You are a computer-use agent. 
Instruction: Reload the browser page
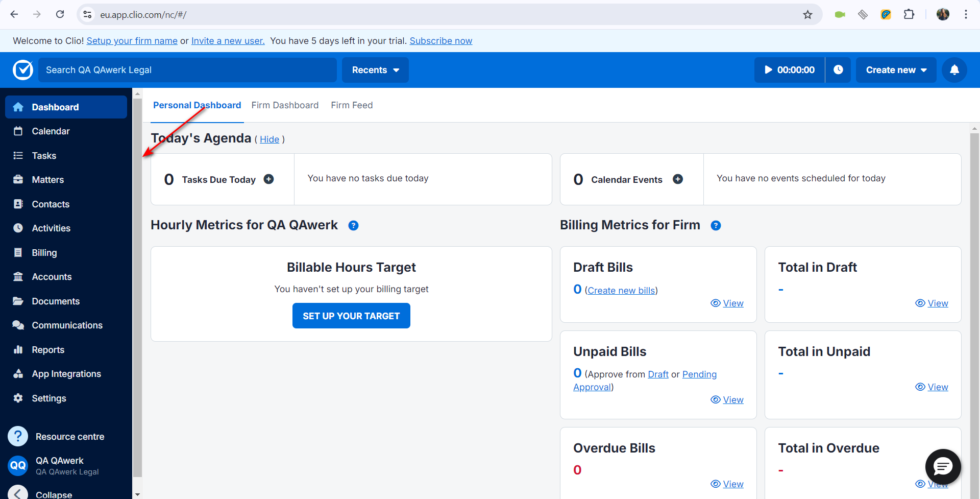[60, 14]
